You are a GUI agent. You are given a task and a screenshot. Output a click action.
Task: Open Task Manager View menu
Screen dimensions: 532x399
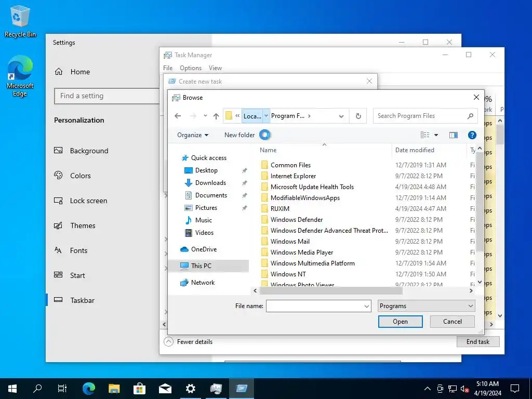point(215,68)
